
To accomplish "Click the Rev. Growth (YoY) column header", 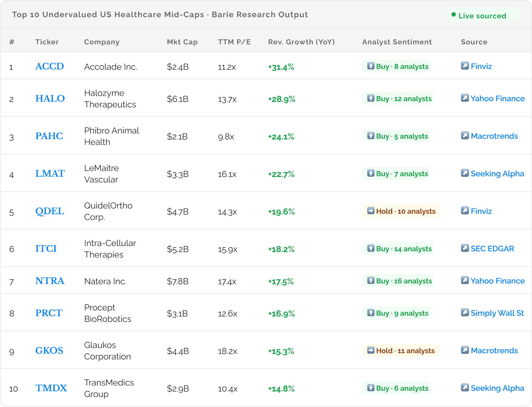I will [x=301, y=42].
